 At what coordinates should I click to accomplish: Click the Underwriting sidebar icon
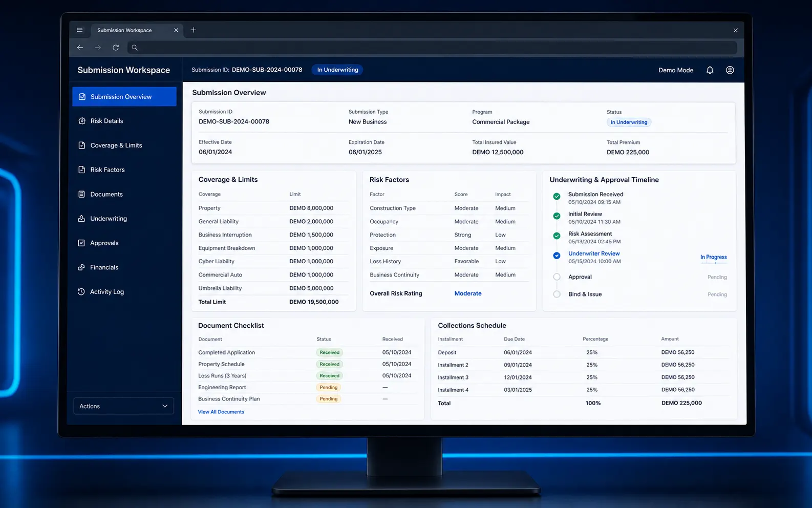tap(82, 219)
